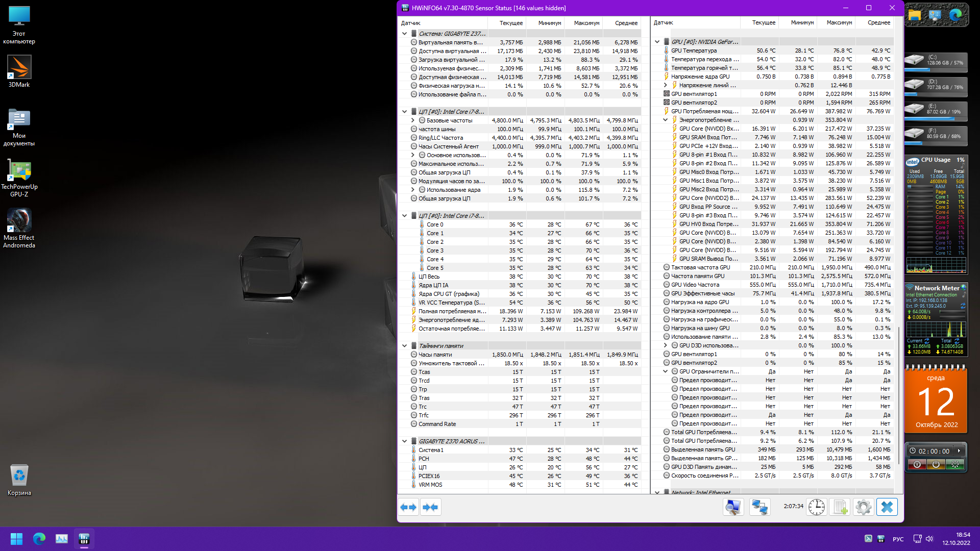Open sensor settings gear icon

point(863,507)
